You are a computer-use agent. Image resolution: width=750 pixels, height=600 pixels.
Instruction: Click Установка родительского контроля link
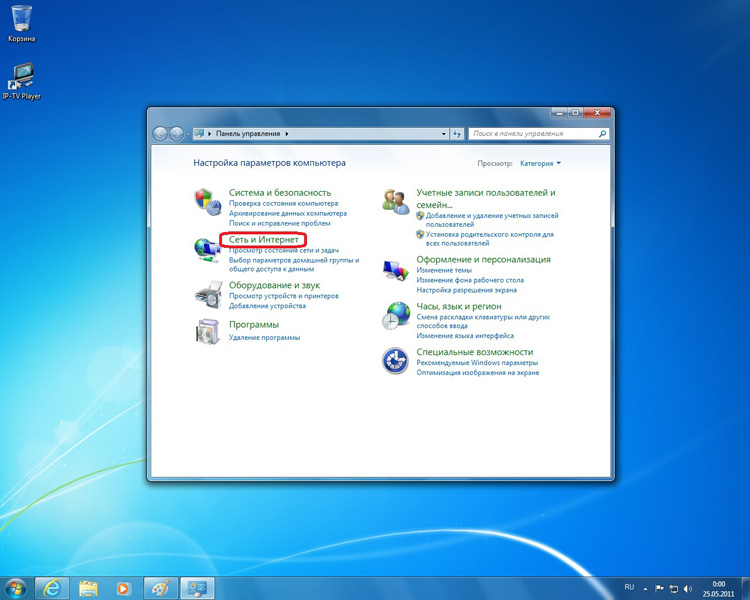point(489,239)
